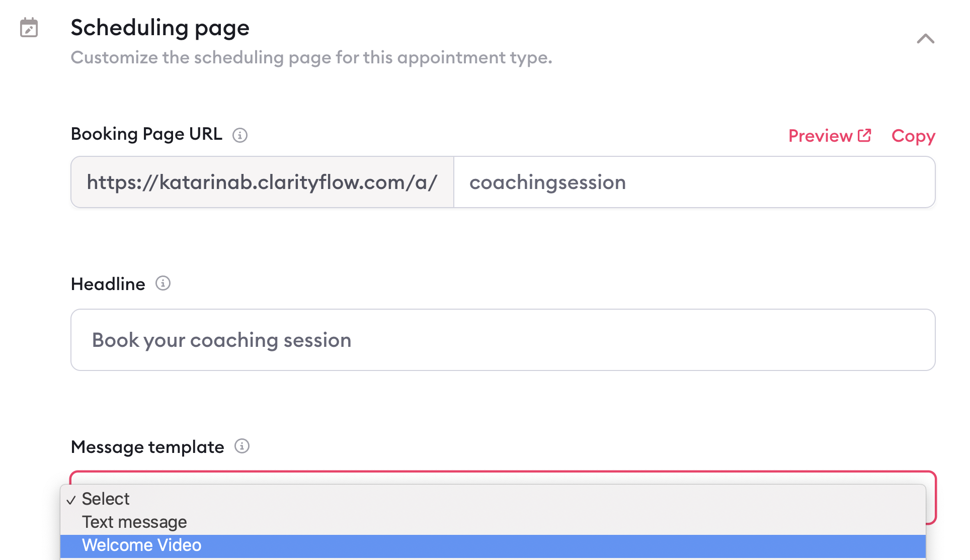The width and height of the screenshot is (970, 560).
Task: Click the info icon next to Message template
Action: point(242,446)
